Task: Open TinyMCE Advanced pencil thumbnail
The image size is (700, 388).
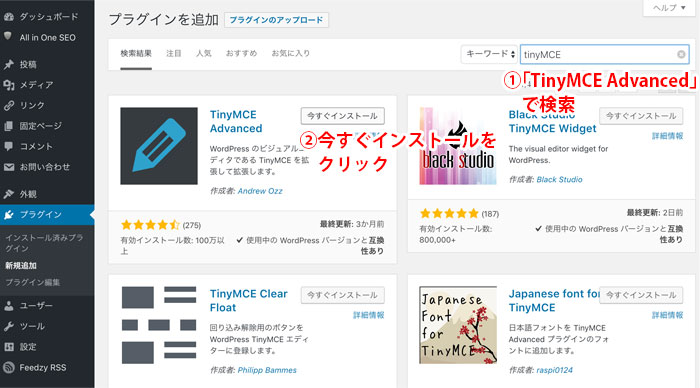Action: pos(159,146)
